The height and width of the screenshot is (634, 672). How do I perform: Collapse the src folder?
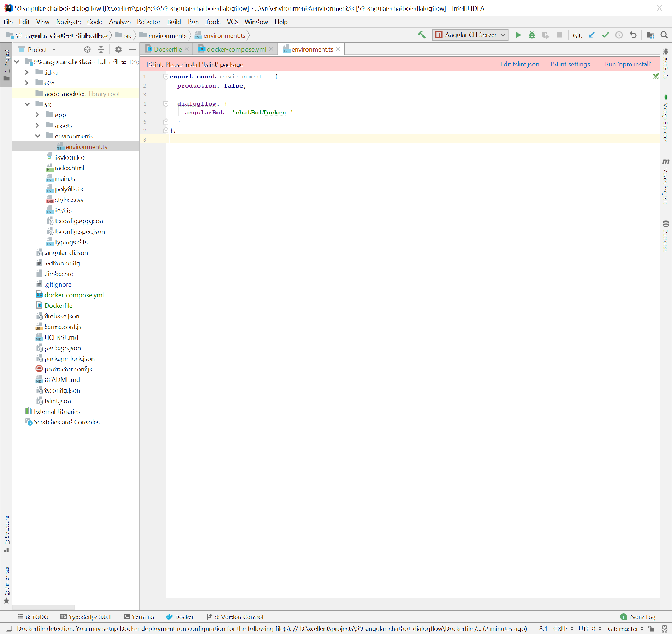[27, 104]
